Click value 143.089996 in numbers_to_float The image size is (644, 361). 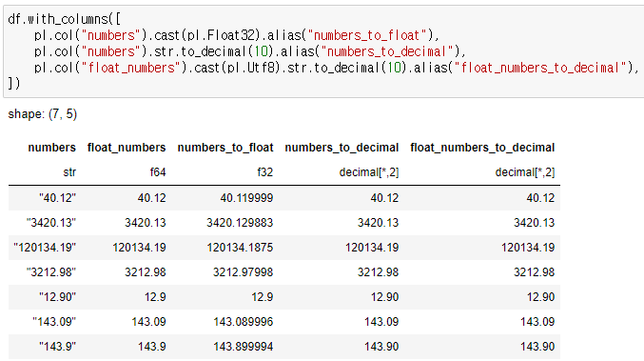244,322
